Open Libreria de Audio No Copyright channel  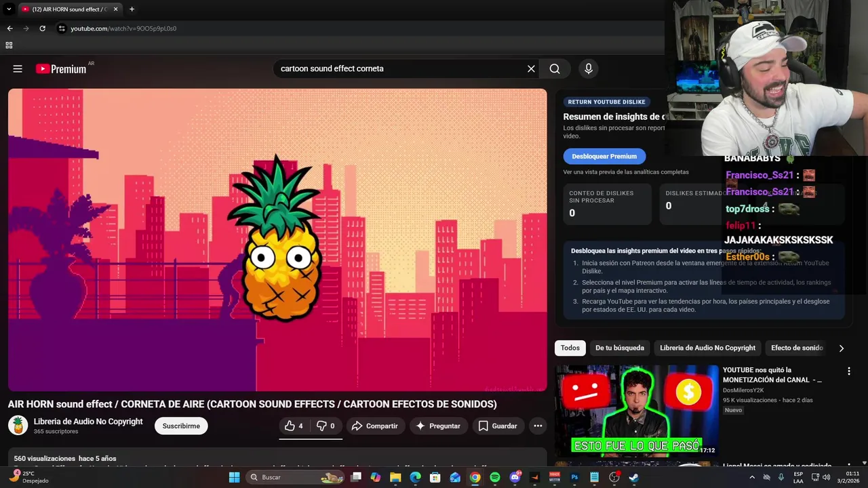tap(88, 422)
